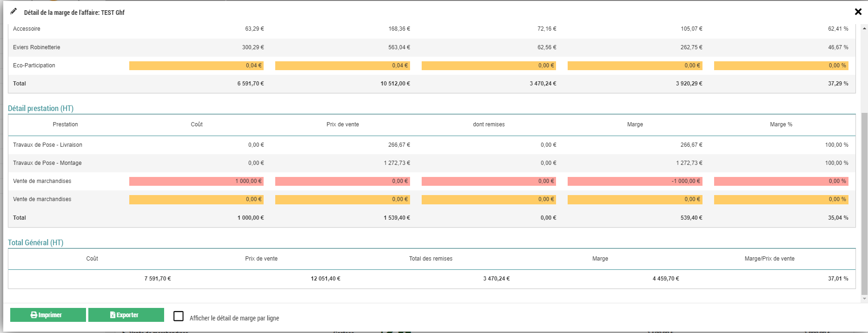The height and width of the screenshot is (333, 868).
Task: Click the scrollbar up arrow
Action: click(x=864, y=28)
